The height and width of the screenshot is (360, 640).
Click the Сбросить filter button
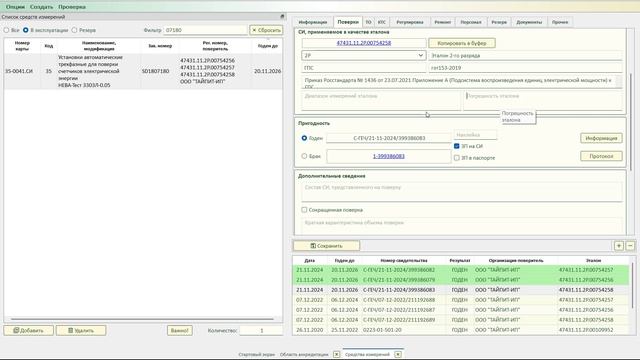(x=266, y=30)
